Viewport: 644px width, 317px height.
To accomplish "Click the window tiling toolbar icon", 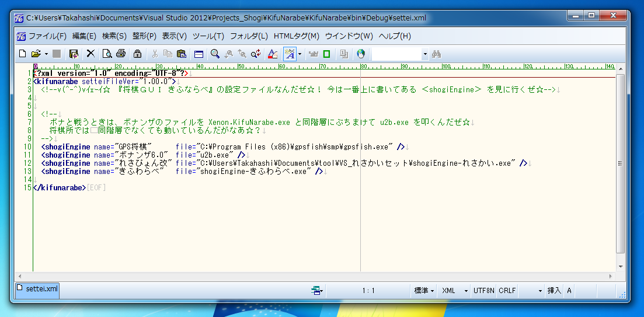I will 344,54.
